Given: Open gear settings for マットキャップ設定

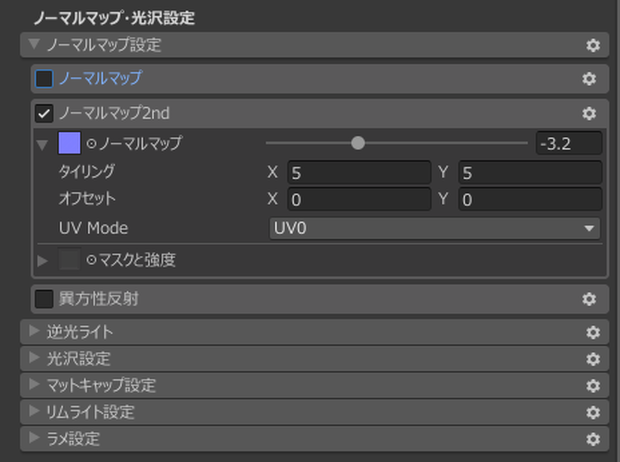Looking at the screenshot, I should point(593,386).
